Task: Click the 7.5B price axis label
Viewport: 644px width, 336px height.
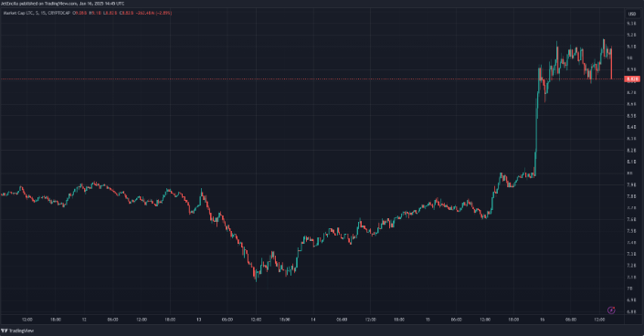Action: (632, 231)
